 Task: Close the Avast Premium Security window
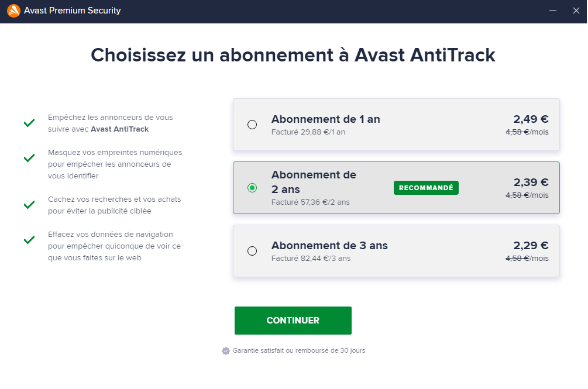pos(576,11)
